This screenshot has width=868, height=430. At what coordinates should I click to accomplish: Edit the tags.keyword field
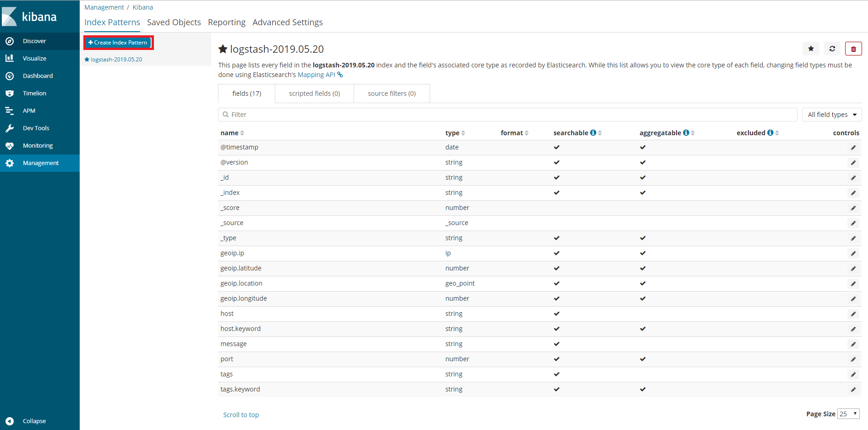point(853,390)
